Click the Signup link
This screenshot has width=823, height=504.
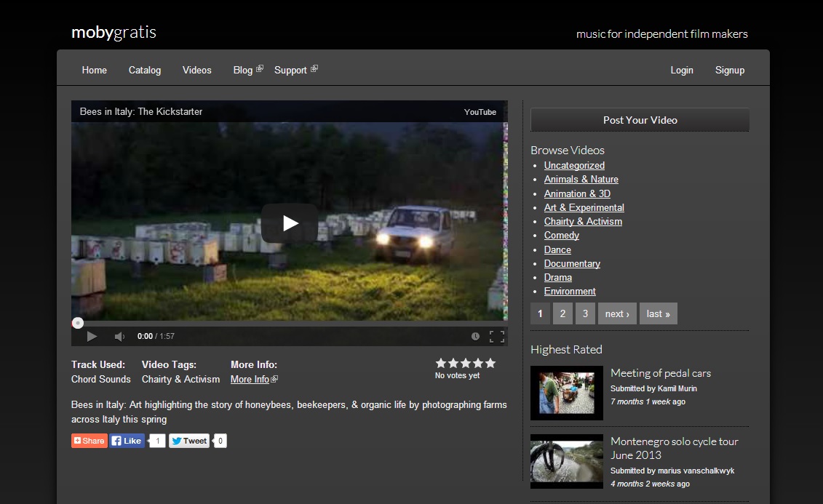click(x=730, y=71)
